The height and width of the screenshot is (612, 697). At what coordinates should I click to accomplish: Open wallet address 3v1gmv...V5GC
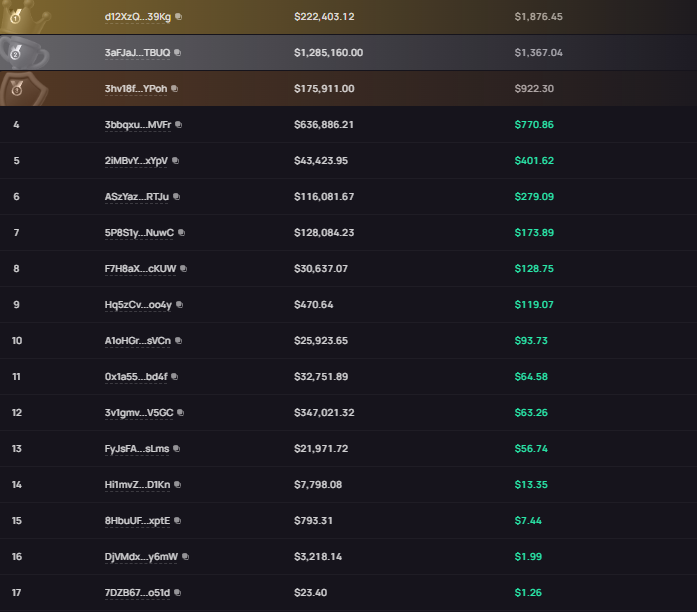(x=139, y=413)
